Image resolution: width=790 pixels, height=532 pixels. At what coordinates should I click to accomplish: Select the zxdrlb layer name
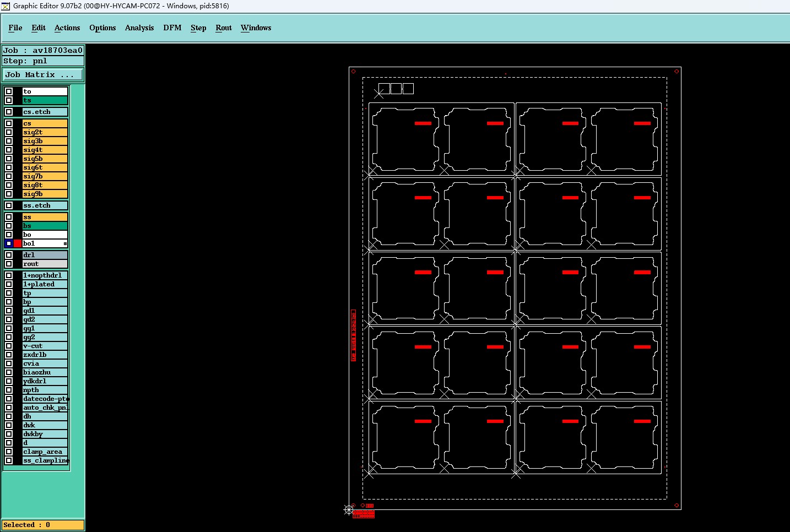coord(45,355)
